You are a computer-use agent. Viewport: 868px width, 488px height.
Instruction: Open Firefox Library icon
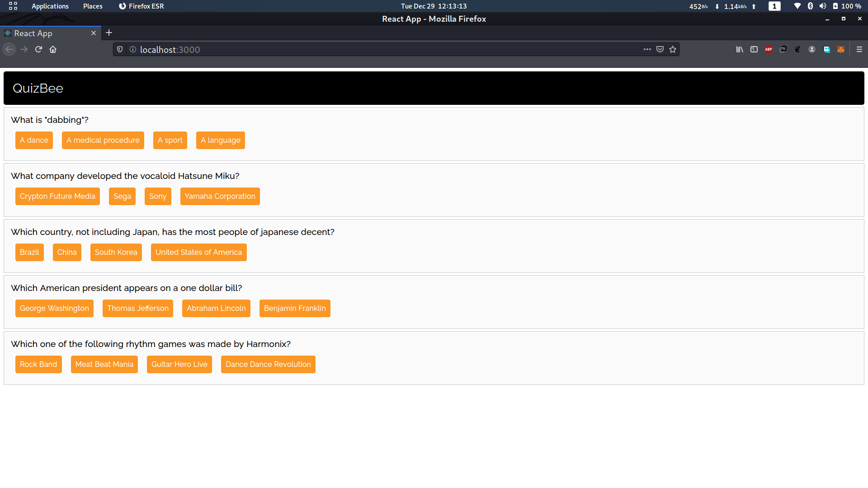click(x=740, y=50)
